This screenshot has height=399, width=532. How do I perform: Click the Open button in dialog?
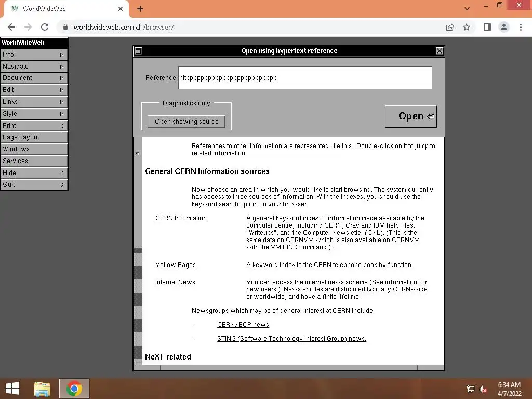pyautogui.click(x=410, y=116)
